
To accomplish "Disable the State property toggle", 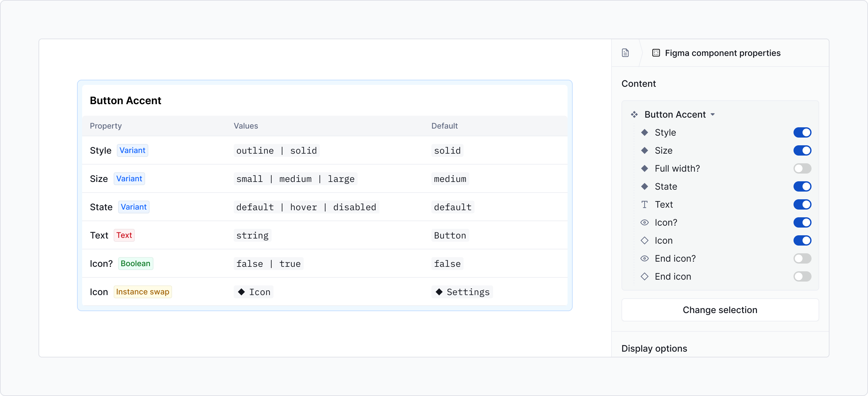I will tap(802, 186).
